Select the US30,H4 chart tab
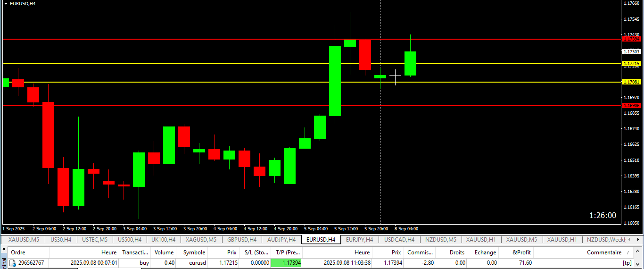 [x=61, y=240]
